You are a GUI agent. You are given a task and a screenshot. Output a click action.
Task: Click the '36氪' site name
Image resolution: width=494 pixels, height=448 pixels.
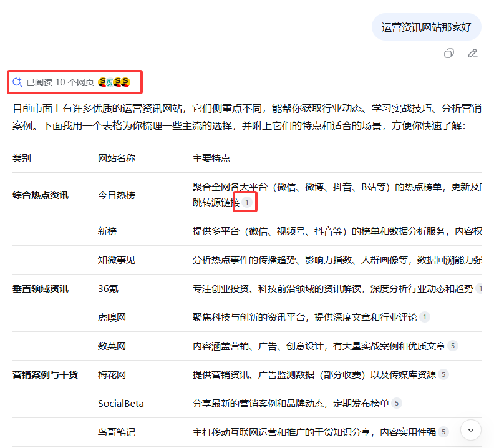[x=108, y=288]
